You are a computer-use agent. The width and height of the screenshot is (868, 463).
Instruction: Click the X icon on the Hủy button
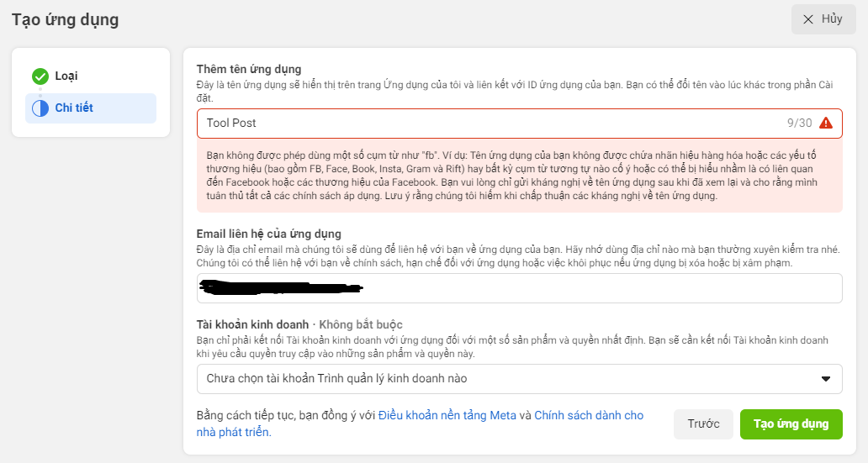[807, 19]
